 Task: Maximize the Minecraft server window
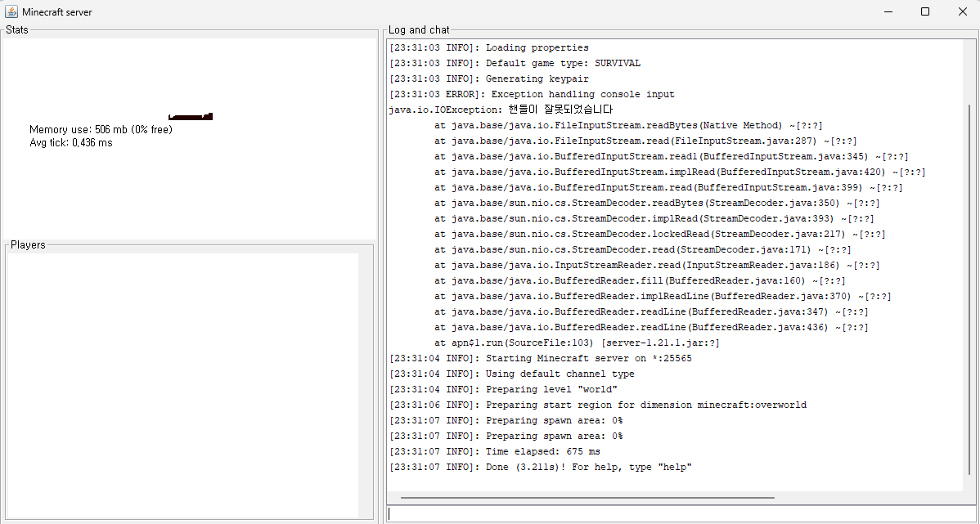[926, 11]
